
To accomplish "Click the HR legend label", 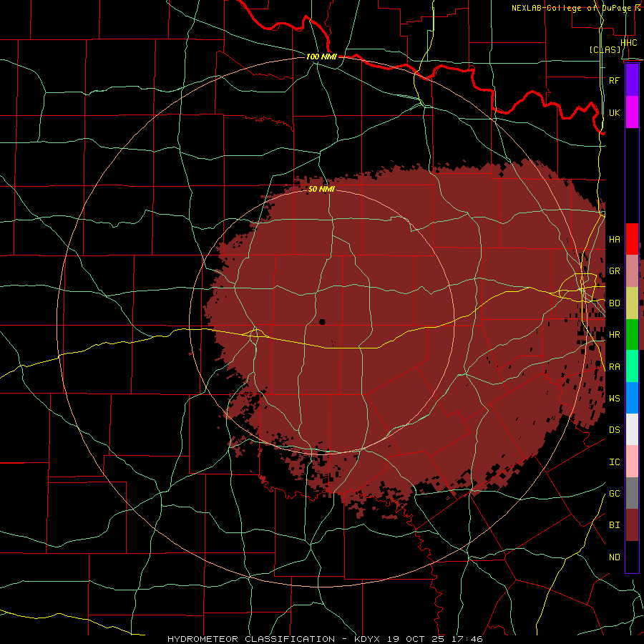I will 615,335.
